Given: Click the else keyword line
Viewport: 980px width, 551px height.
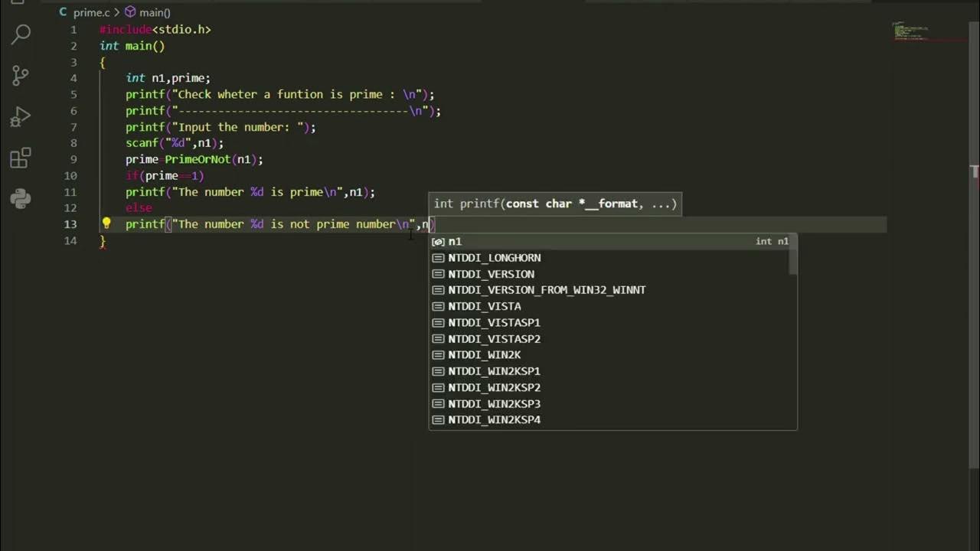Looking at the screenshot, I should tap(139, 208).
